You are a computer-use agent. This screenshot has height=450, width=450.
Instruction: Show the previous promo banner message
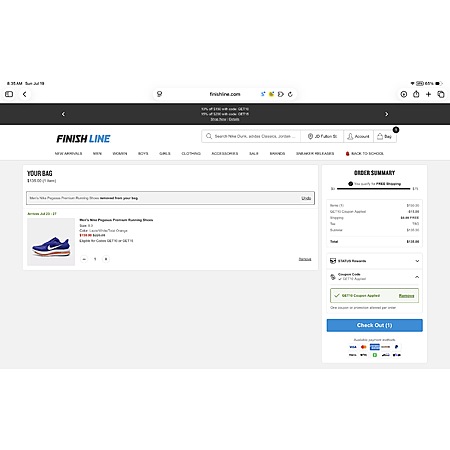63,114
